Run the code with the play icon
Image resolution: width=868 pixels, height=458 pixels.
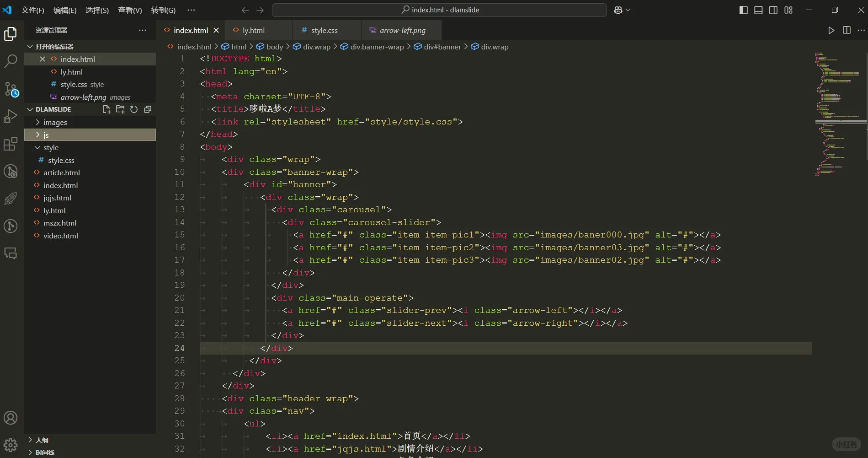(x=831, y=30)
